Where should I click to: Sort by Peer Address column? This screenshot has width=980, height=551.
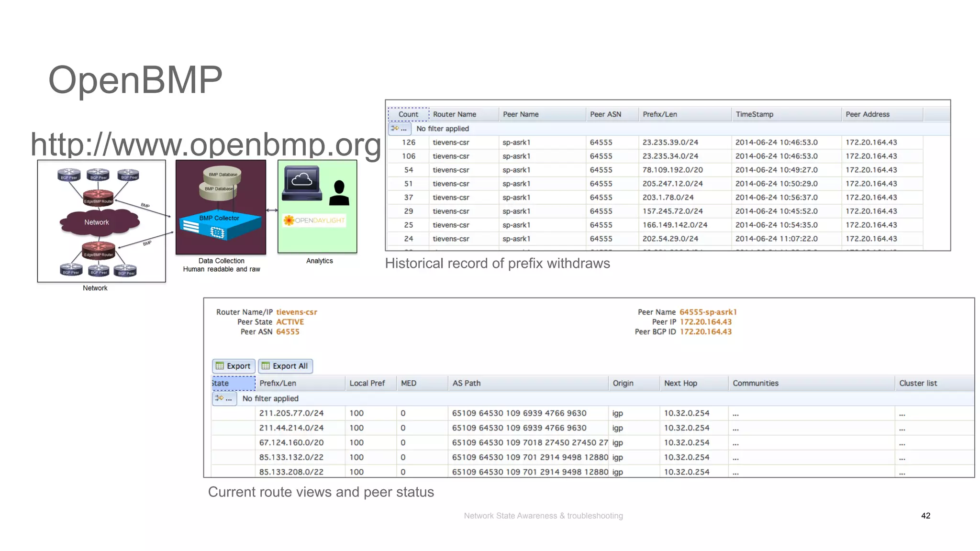click(882, 114)
